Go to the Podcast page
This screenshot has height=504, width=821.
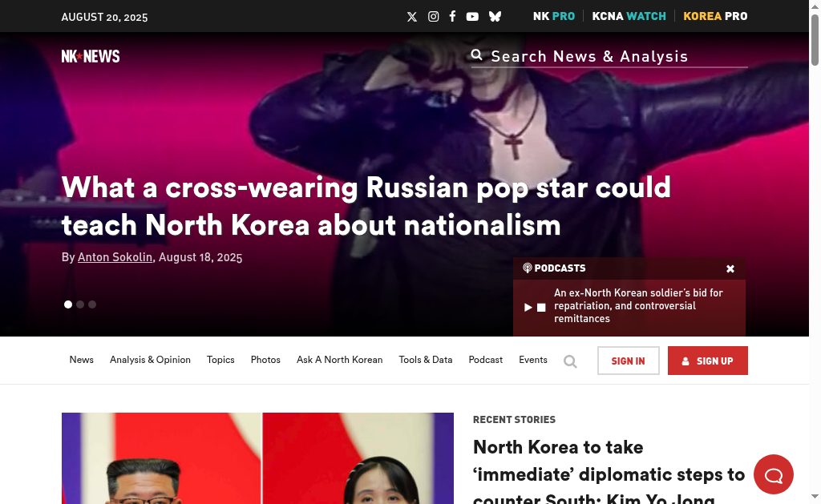(x=485, y=360)
